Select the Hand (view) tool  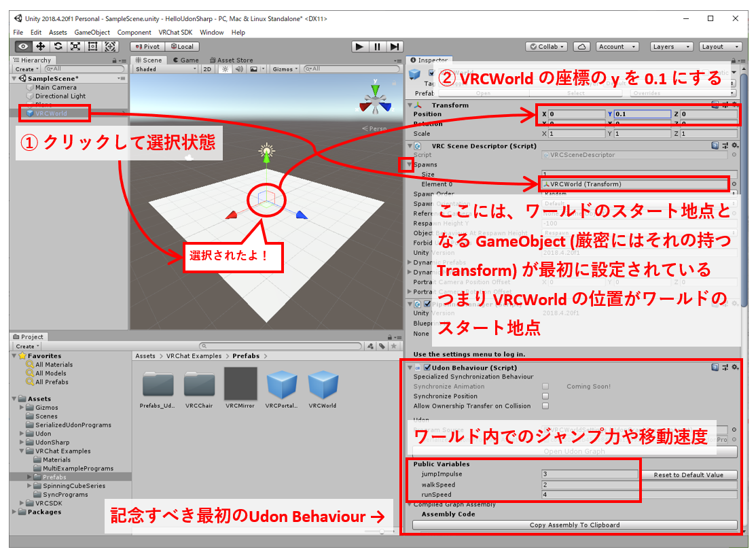(x=23, y=46)
